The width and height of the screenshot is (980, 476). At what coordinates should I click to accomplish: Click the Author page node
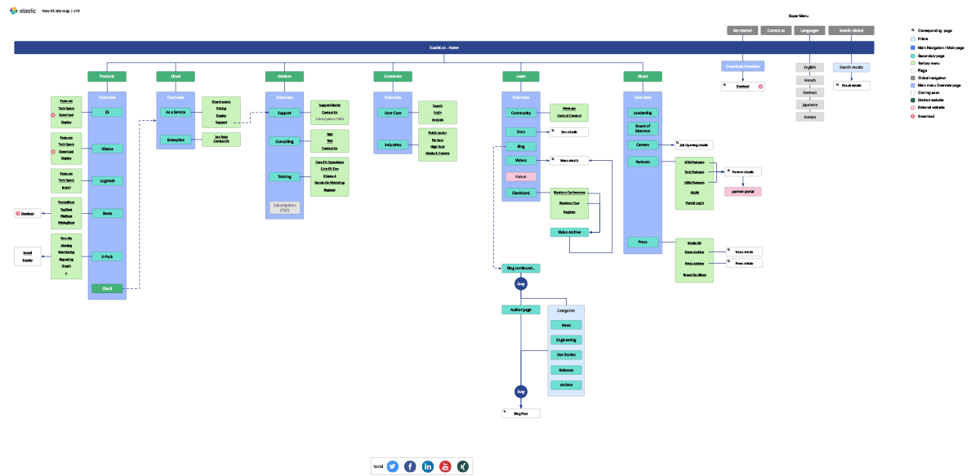[x=521, y=309]
